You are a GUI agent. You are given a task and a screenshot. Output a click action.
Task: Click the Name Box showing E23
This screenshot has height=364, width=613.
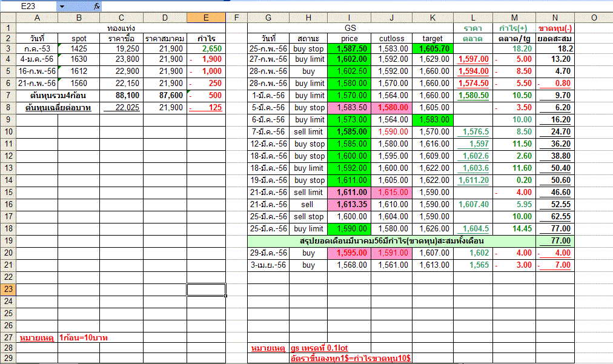(x=28, y=6)
